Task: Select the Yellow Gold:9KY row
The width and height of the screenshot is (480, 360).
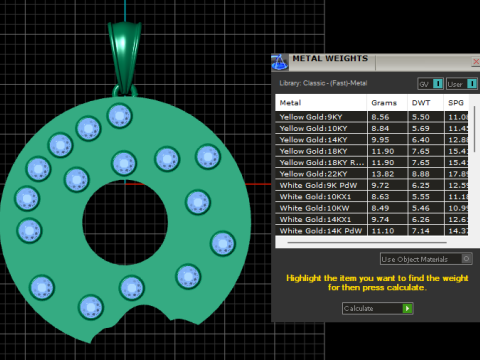Action: coord(372,117)
